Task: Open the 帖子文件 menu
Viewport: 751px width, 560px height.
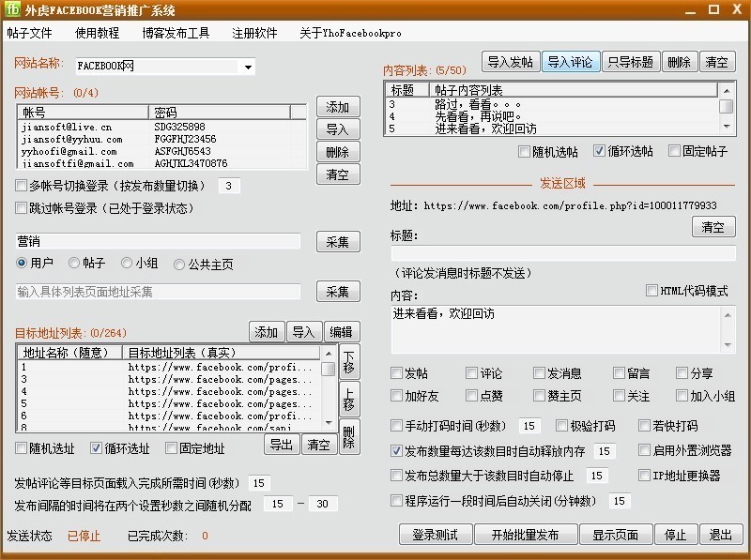Action: (x=29, y=33)
